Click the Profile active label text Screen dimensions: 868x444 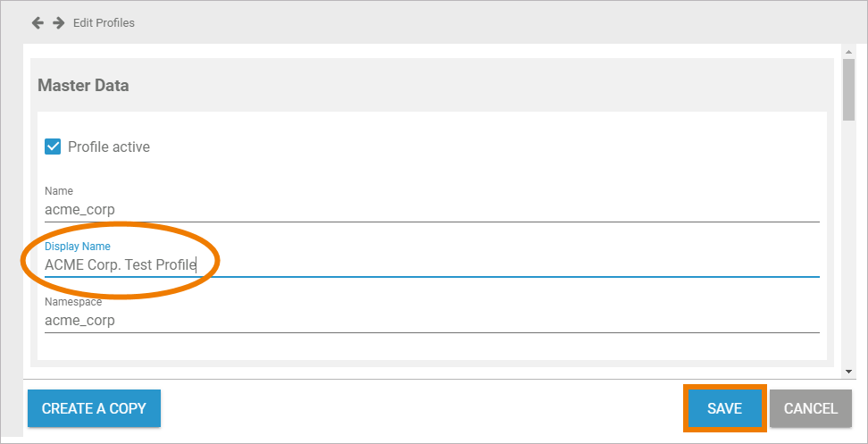pyautogui.click(x=109, y=147)
